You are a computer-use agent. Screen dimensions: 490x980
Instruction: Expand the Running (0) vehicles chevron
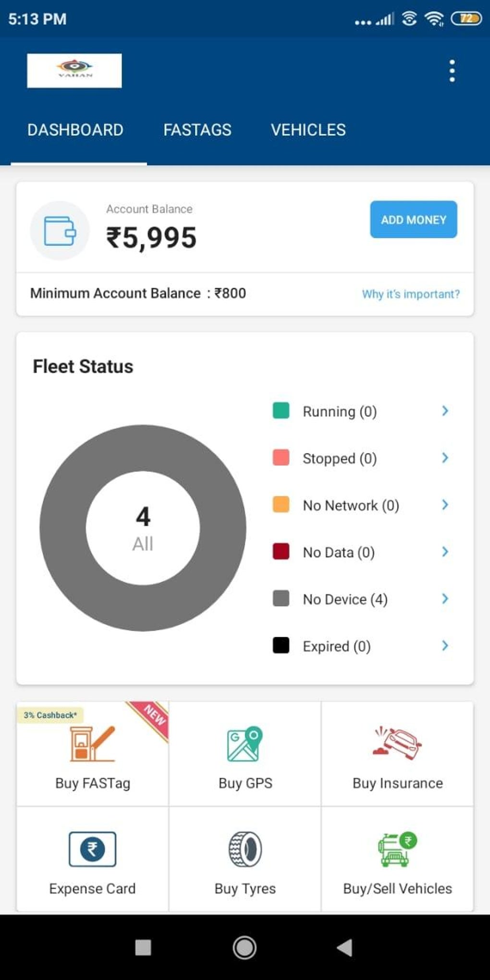(445, 411)
